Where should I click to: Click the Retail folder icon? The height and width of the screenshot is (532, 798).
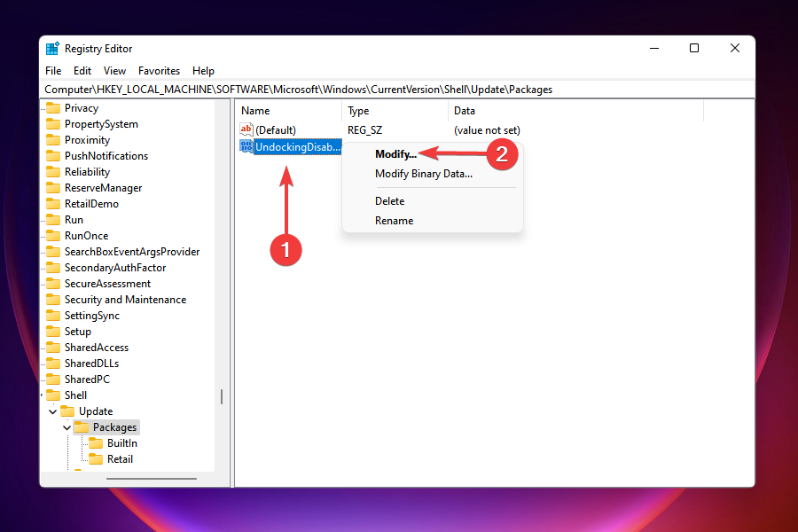click(96, 459)
